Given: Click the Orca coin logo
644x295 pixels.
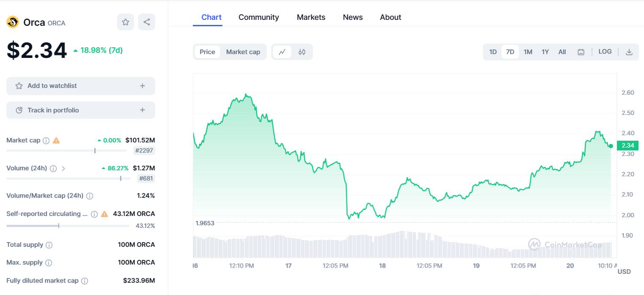Looking at the screenshot, I should 13,22.
